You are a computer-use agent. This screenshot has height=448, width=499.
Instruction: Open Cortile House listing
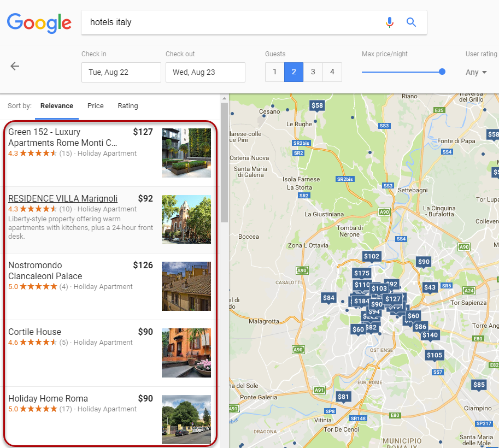pos(34,332)
